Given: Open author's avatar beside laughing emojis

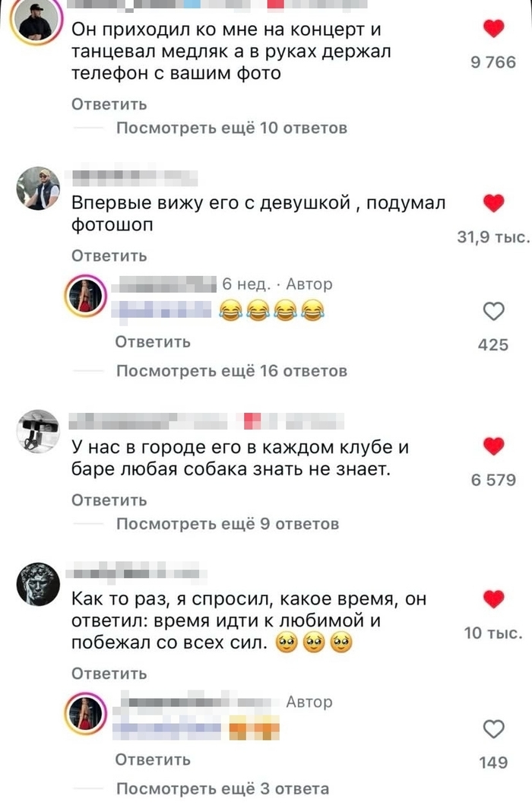Looking at the screenshot, I should point(86,297).
